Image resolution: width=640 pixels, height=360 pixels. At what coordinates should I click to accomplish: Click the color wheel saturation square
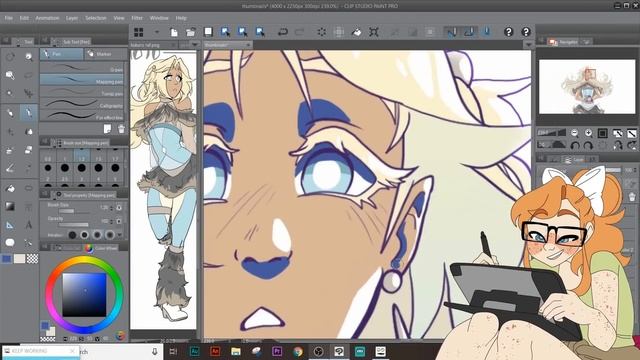point(84,295)
